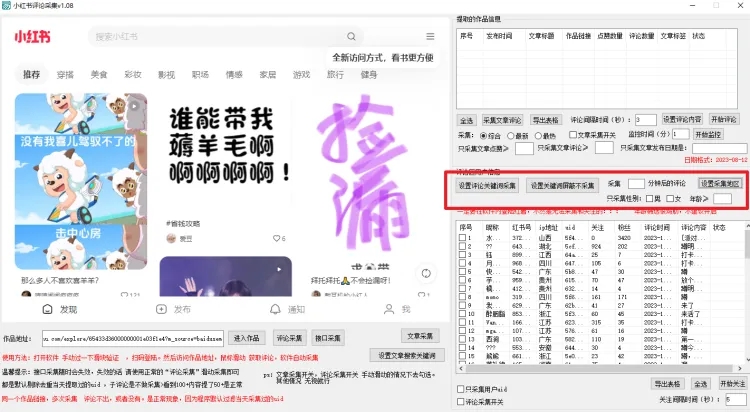750x412 pixels.
Task: Enable the 只采集用户uid checkbox
Action: [x=461, y=389]
